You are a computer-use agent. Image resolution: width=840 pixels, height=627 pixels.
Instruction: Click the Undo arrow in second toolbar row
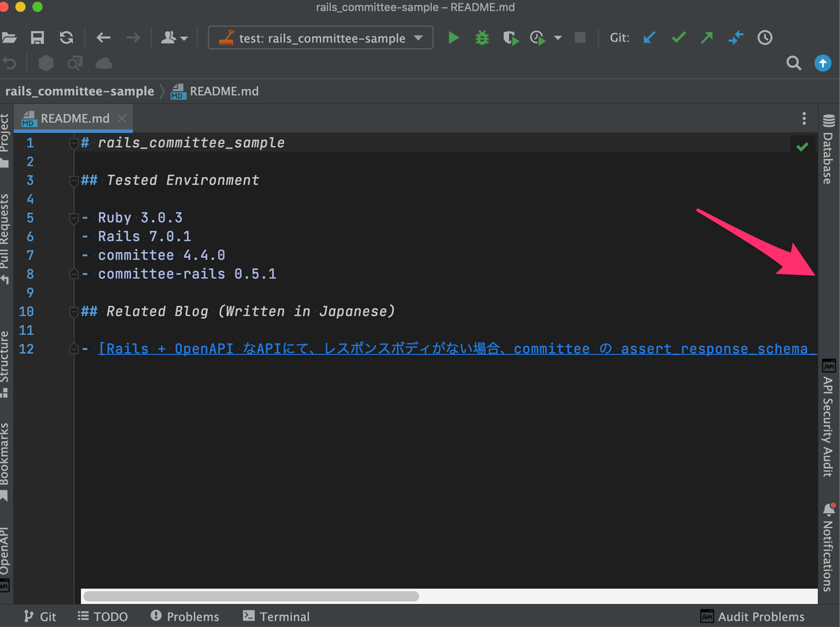pyautogui.click(x=9, y=64)
